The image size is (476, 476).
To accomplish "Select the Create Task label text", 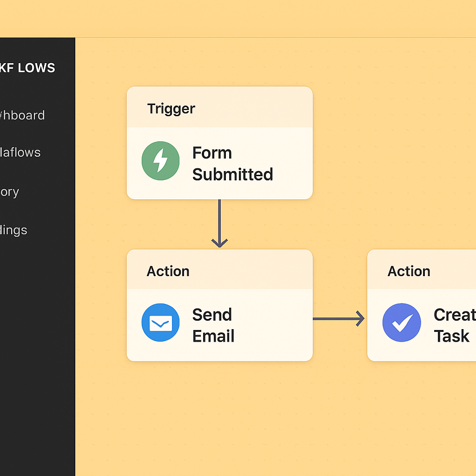I will [x=455, y=325].
